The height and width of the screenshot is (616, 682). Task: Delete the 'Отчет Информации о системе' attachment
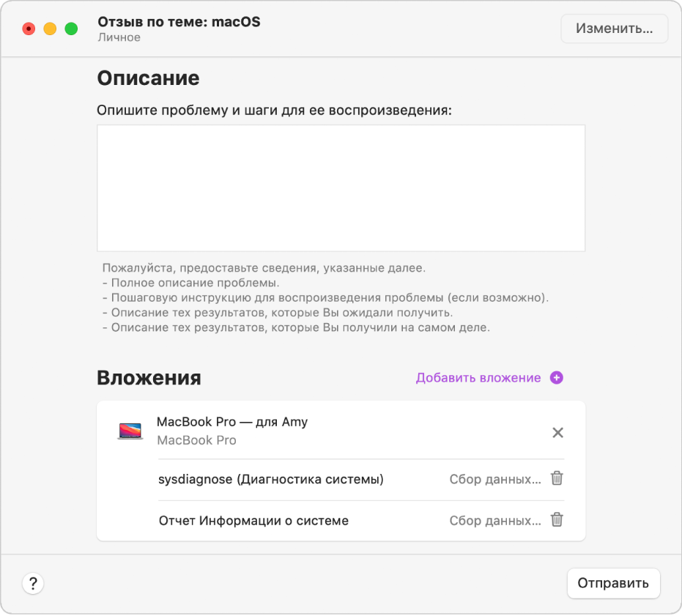pyautogui.click(x=557, y=519)
